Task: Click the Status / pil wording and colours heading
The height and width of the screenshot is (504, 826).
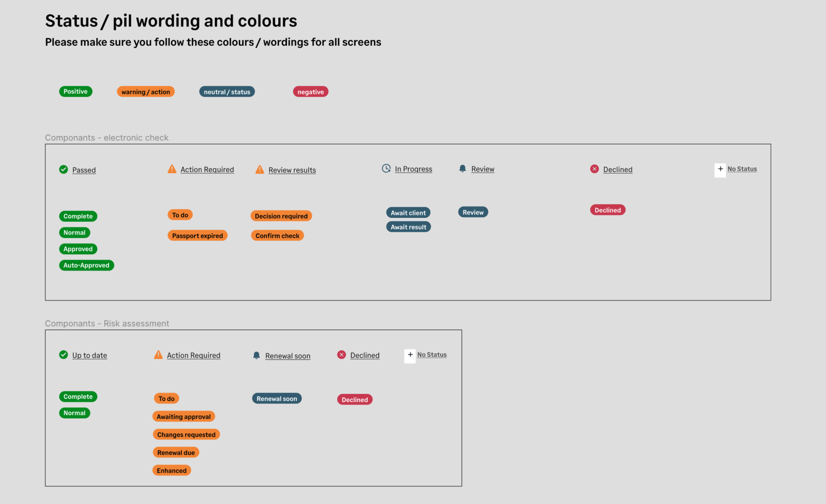Action: point(171,21)
